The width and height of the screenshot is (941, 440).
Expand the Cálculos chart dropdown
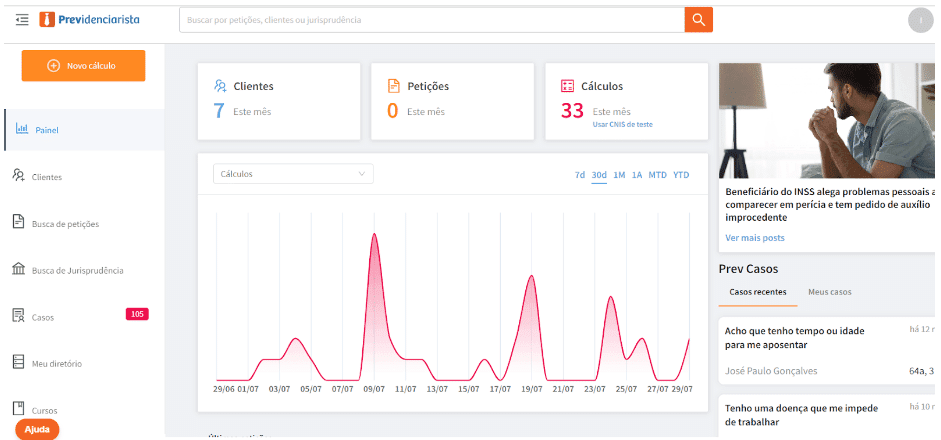click(293, 174)
